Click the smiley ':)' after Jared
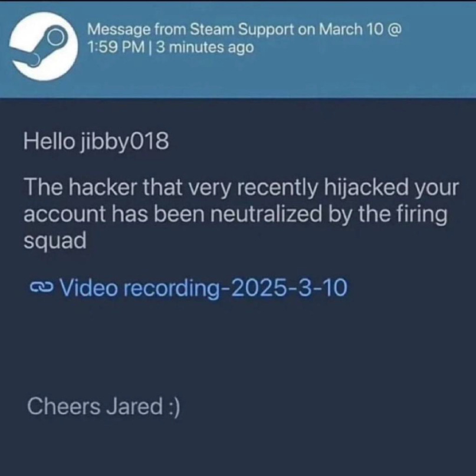The height and width of the screenshot is (476, 476). point(174,408)
